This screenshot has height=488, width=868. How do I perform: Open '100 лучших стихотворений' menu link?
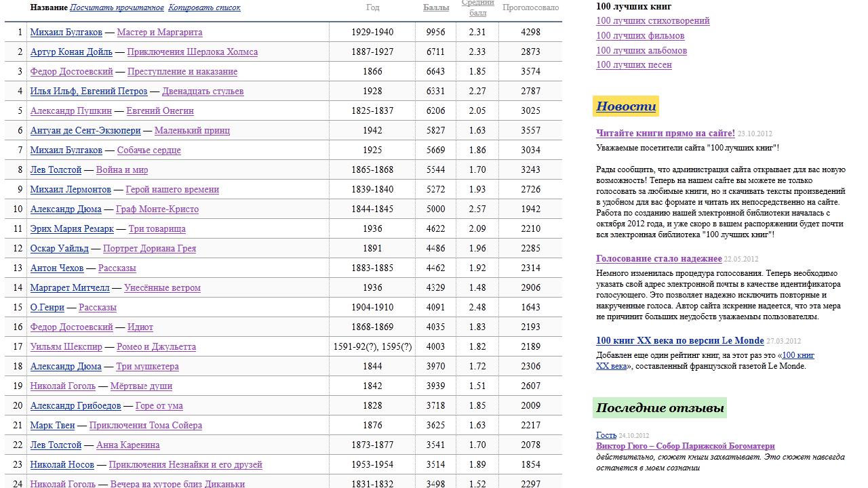tap(652, 20)
